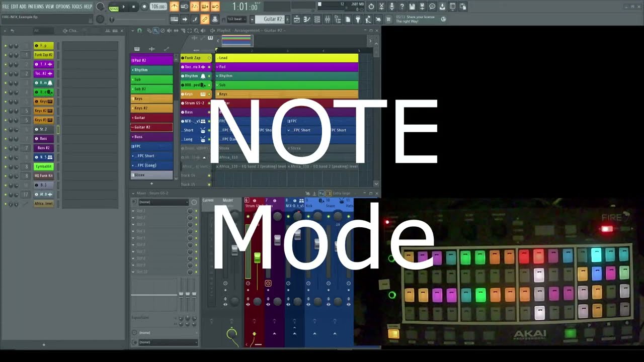
Task: Mute the Funk Zap playlist track
Action: [x=209, y=58]
